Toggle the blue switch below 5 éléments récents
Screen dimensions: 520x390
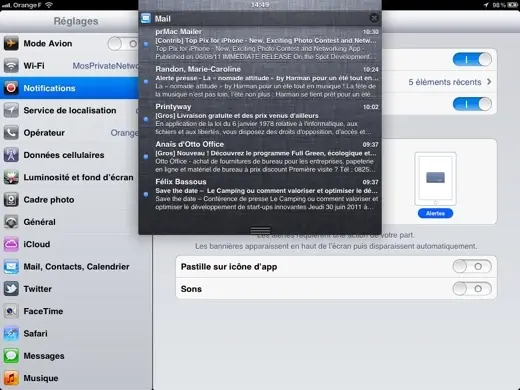[x=472, y=104]
